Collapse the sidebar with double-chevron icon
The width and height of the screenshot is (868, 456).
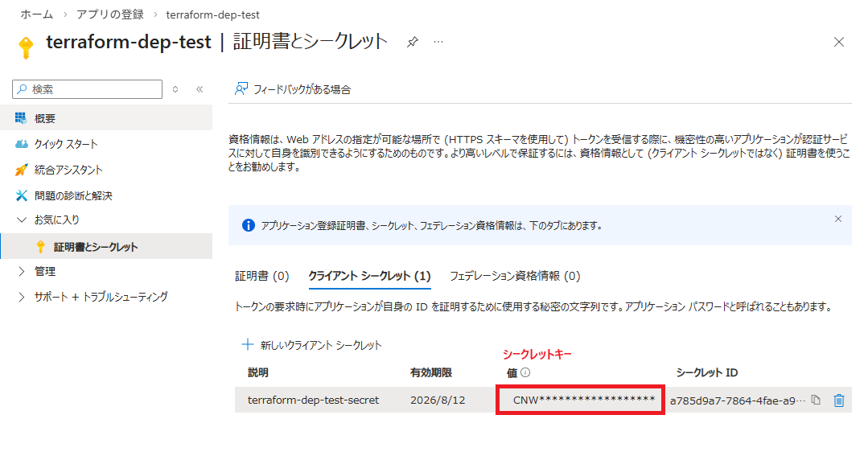[200, 89]
